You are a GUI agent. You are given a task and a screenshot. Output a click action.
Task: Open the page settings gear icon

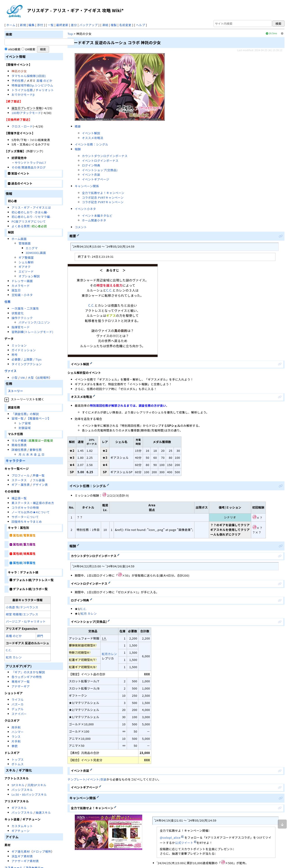pyautogui.click(x=282, y=33)
